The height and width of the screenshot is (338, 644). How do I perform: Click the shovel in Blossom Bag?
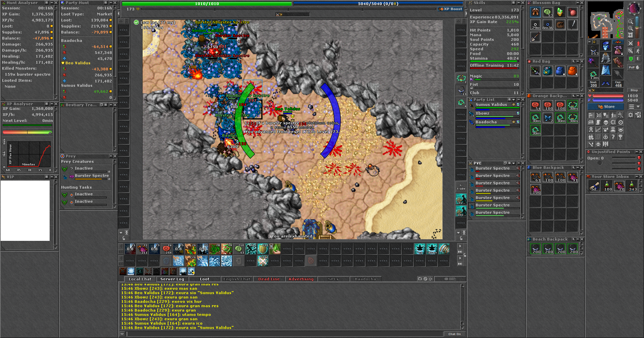[x=535, y=37]
